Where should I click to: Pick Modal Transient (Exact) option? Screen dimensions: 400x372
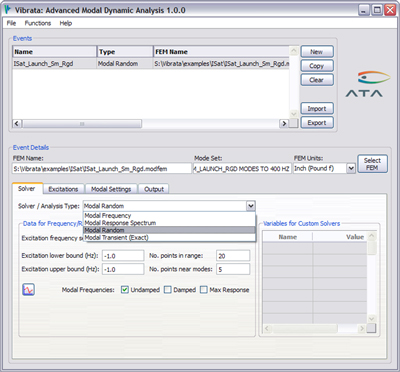[169, 238]
